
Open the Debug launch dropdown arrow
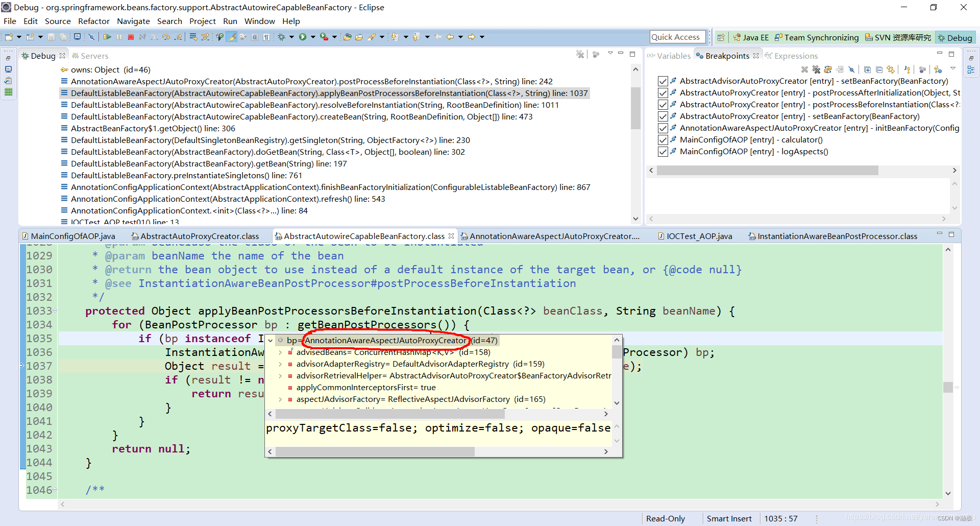(291, 37)
